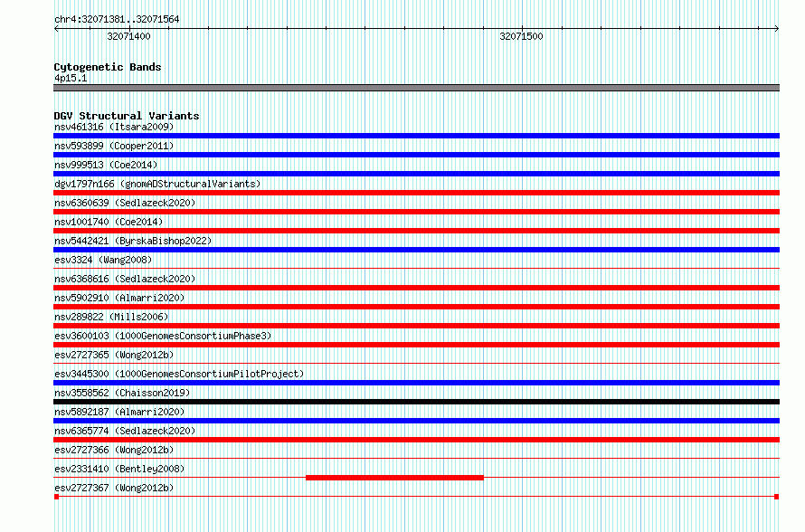This screenshot has width=805, height=532.
Task: Click the ruler's right arrow end
Action: point(777,29)
